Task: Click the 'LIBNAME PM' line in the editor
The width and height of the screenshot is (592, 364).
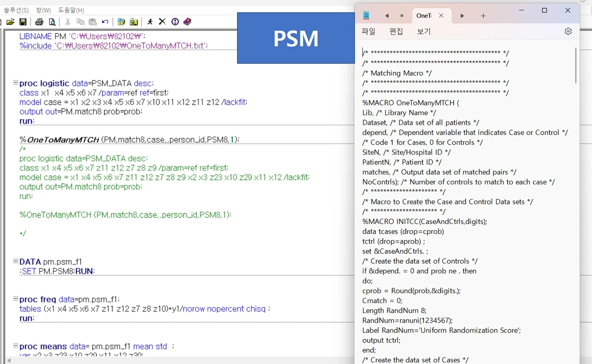Action: 82,36
